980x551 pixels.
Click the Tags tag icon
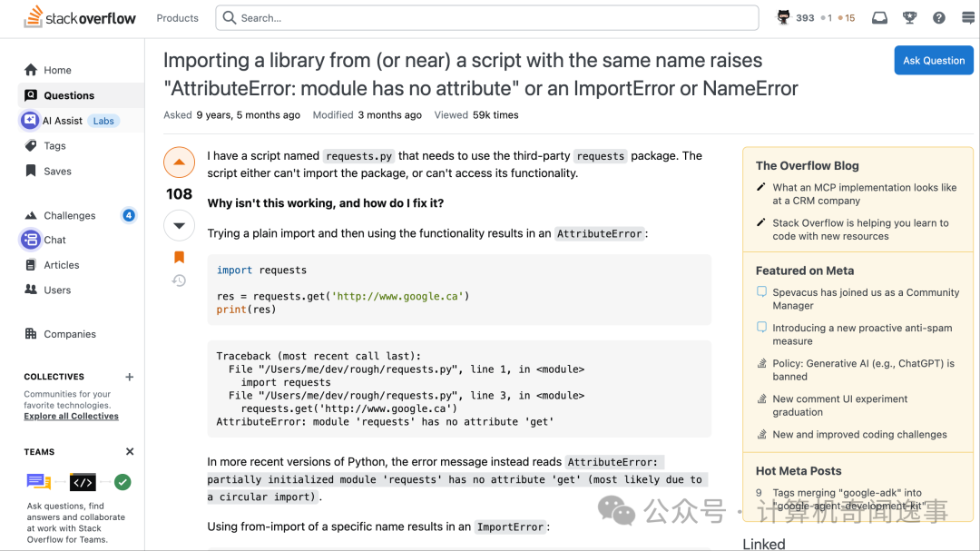click(x=31, y=145)
